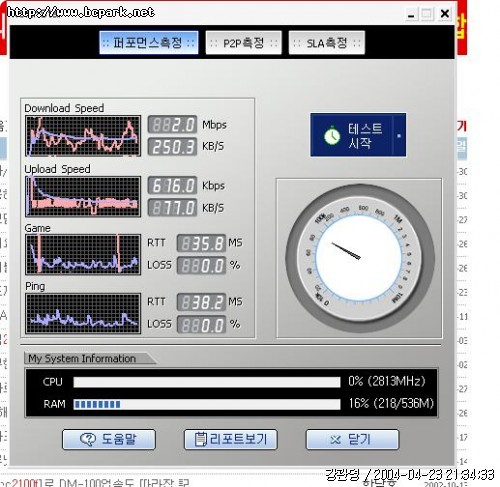Screen dimensions: 500x487
Task: Click the Game RTT value 35.8
Action: [201, 243]
